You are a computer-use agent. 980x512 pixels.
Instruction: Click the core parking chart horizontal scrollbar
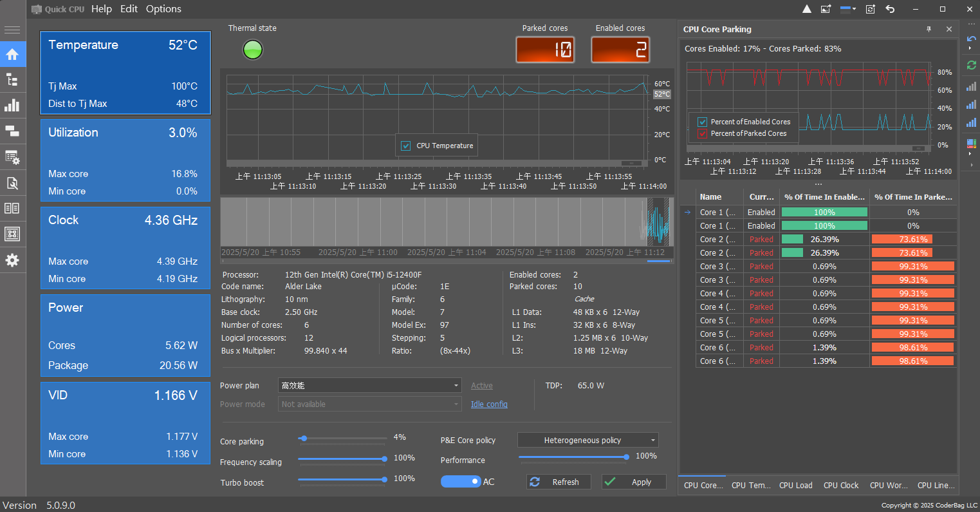pos(809,149)
